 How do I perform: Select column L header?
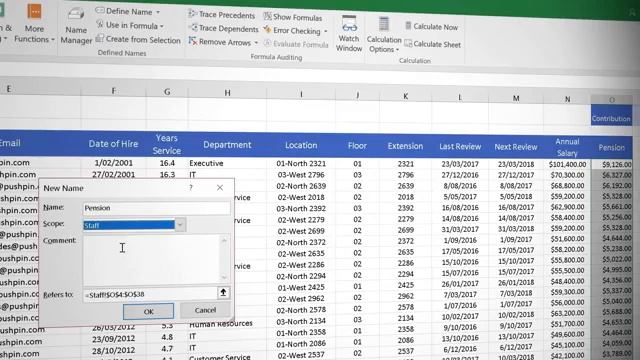(460, 97)
